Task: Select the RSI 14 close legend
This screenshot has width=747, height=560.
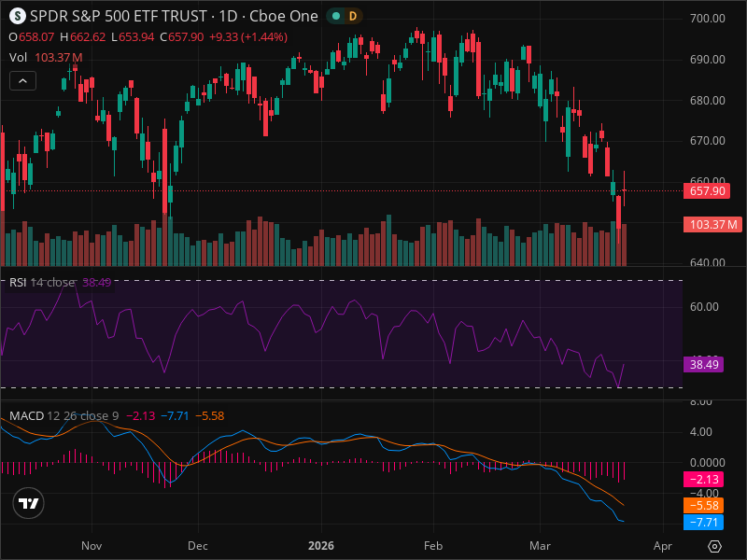Action: 60,283
